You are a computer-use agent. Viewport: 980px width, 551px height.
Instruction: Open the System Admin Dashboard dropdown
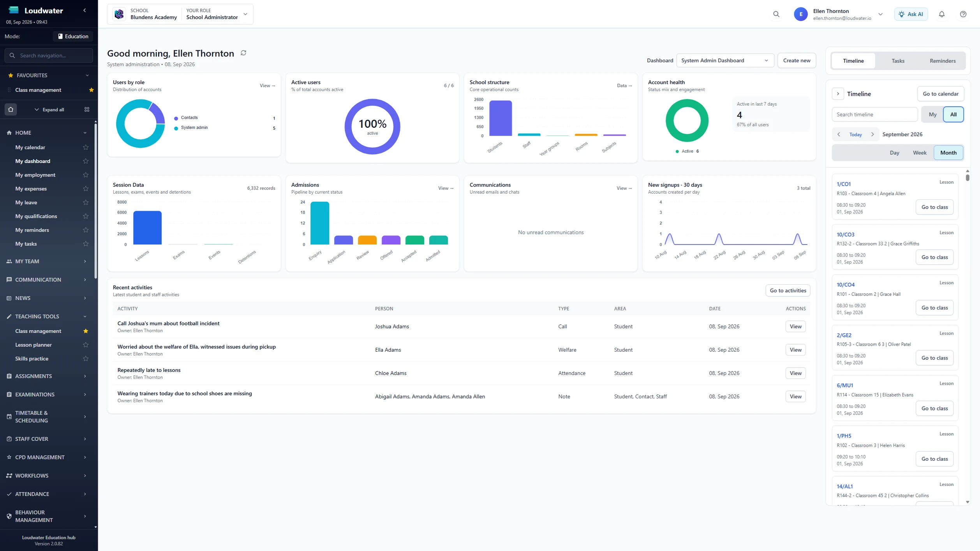pos(725,60)
